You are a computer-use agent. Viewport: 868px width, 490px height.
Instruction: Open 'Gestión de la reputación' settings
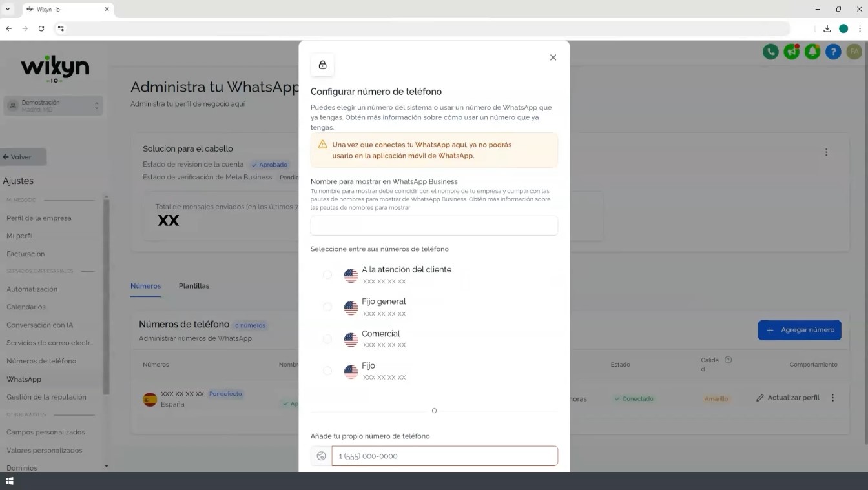pos(46,397)
